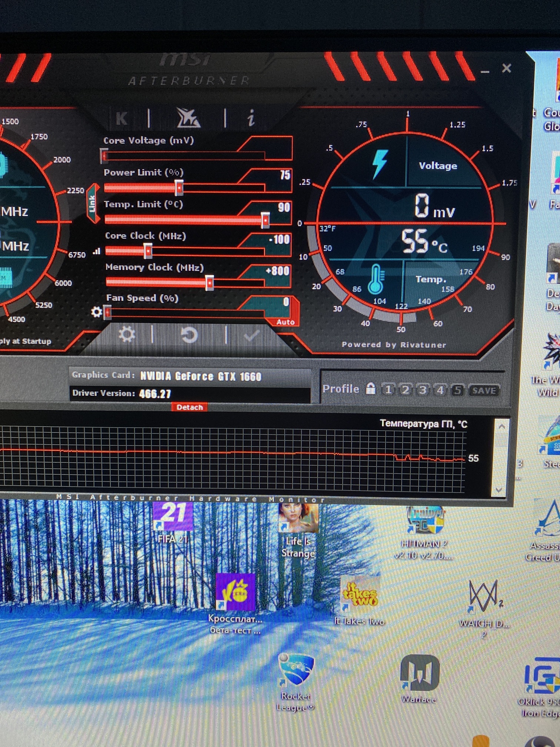Select profile slot 4
Screen dimensions: 560x747
tap(440, 390)
